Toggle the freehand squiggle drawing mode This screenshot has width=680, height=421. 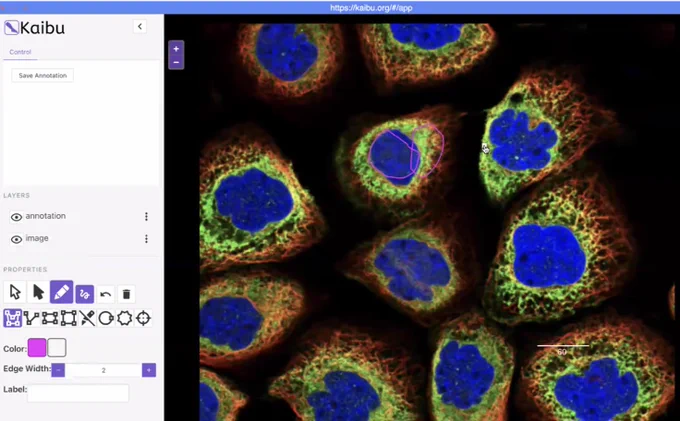(85, 294)
